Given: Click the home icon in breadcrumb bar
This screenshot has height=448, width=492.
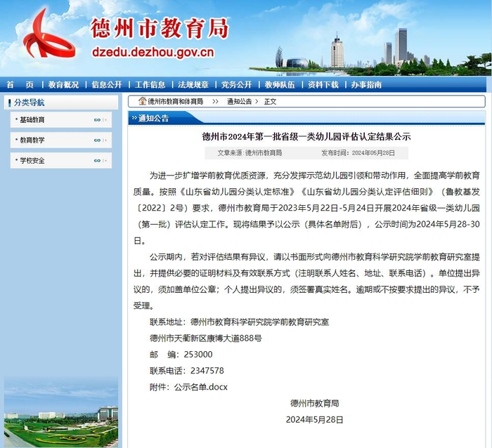Looking at the screenshot, I should (143, 101).
